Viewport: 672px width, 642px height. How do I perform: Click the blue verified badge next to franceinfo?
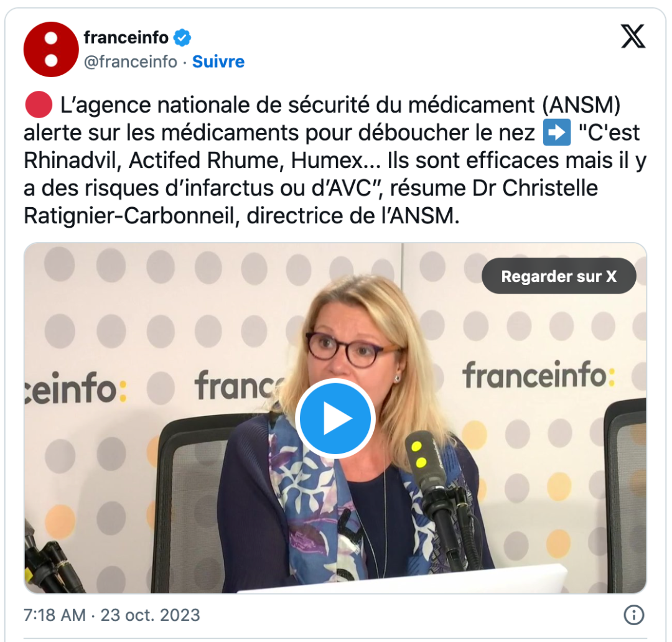point(182,38)
